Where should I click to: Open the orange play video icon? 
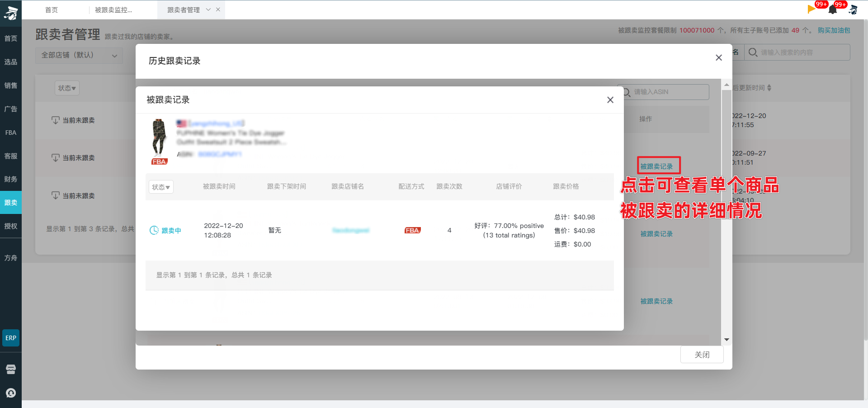point(811,9)
